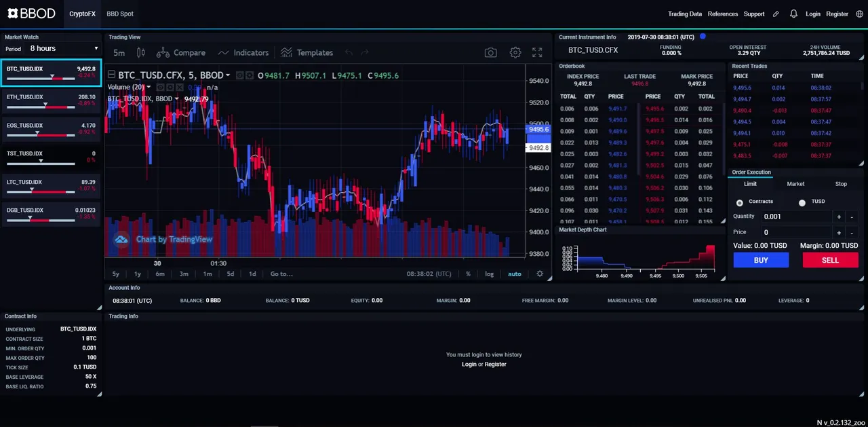The width and height of the screenshot is (868, 427).
Task: Select 5y chart range
Action: [x=116, y=274]
